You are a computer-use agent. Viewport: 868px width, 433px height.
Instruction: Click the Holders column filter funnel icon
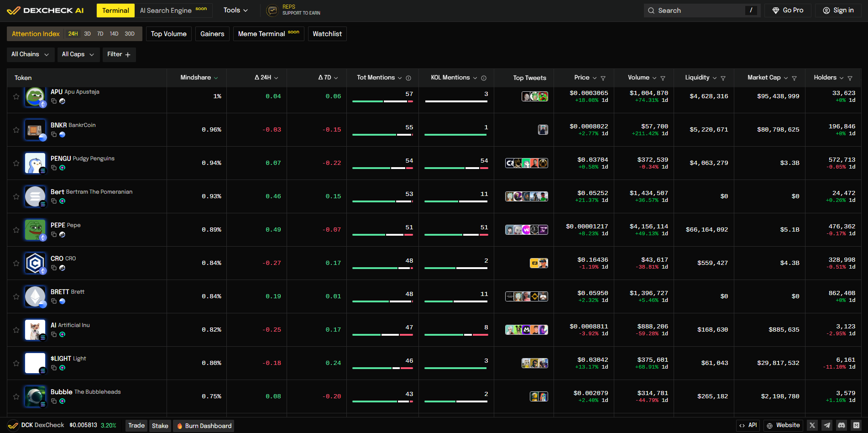pyautogui.click(x=850, y=78)
